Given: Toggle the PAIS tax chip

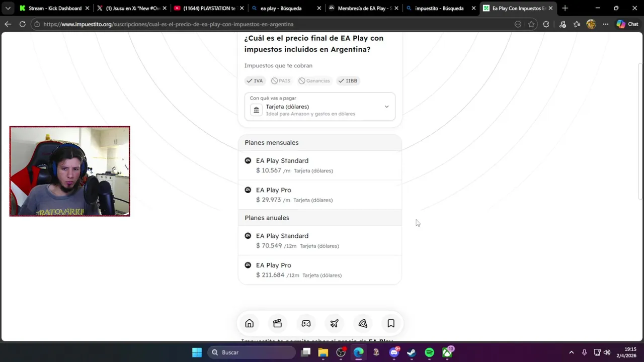Looking at the screenshot, I should [281, 80].
